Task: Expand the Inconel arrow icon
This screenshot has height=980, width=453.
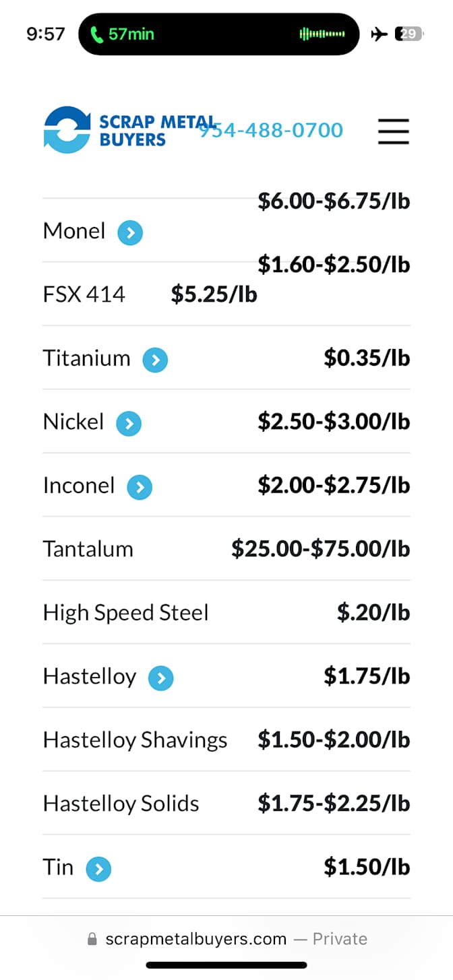Action: 140,487
